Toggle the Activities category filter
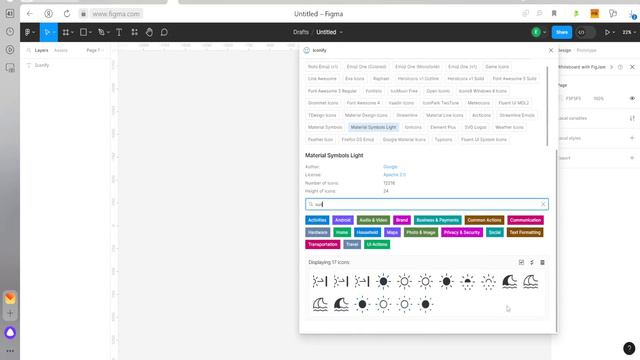This screenshot has width=640, height=360. (317, 220)
